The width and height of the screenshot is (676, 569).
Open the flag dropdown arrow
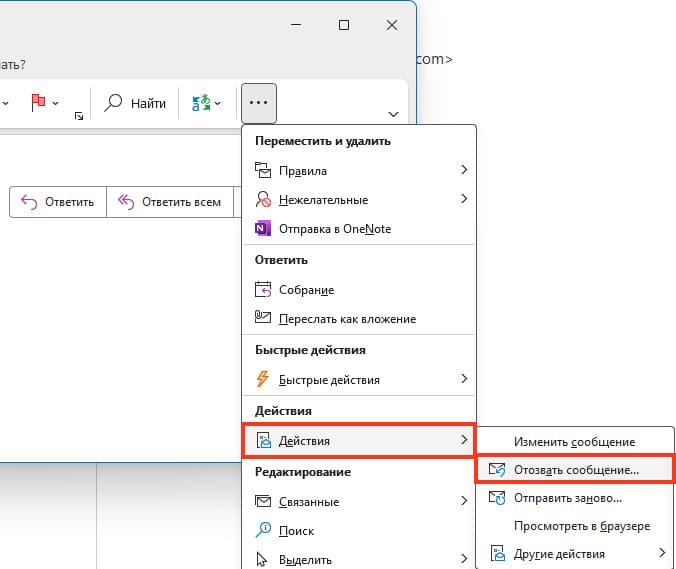(55, 103)
